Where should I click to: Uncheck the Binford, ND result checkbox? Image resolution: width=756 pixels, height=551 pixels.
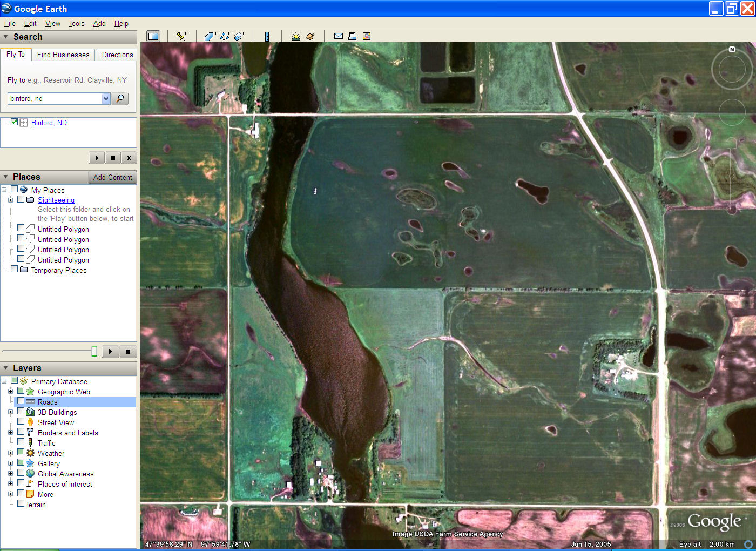point(14,122)
